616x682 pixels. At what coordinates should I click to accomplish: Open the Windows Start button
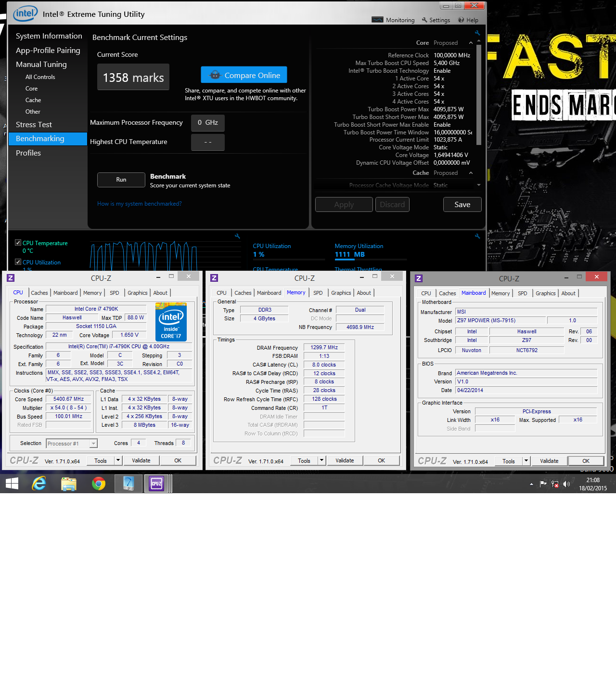point(12,484)
